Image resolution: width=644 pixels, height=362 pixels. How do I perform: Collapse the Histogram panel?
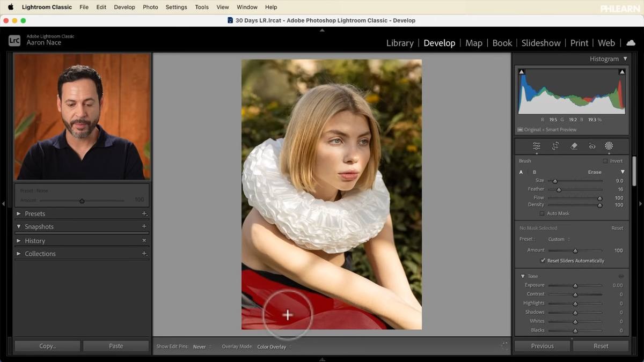pyautogui.click(x=625, y=59)
